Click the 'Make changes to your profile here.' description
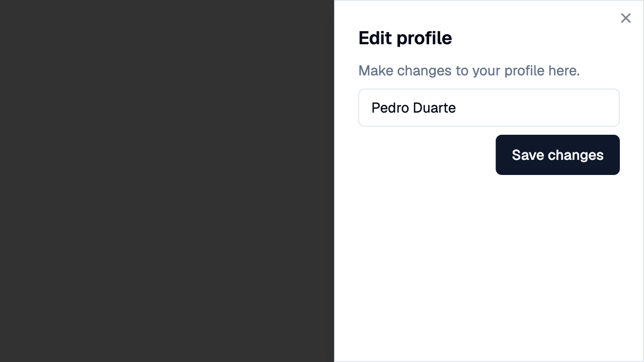The width and height of the screenshot is (644, 362). [469, 70]
